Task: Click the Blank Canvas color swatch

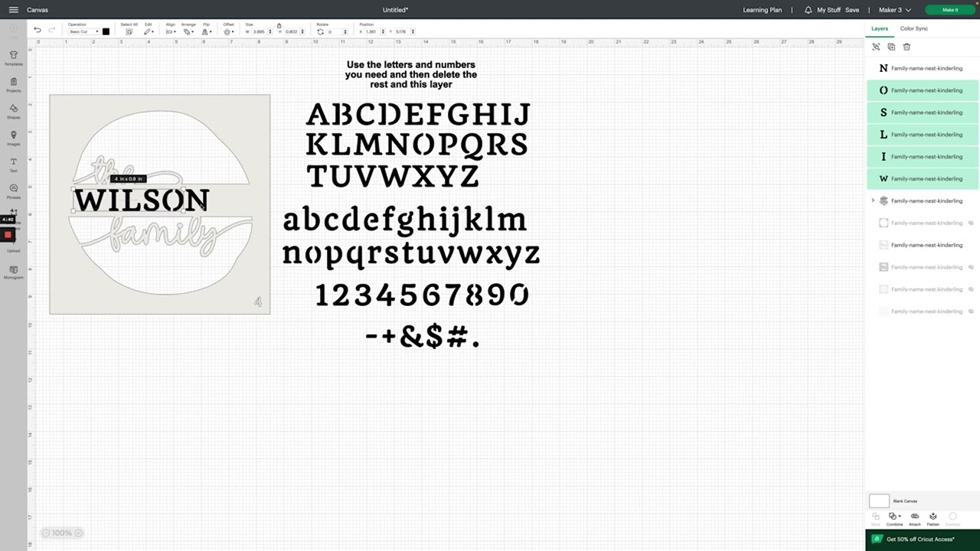Action: point(879,501)
